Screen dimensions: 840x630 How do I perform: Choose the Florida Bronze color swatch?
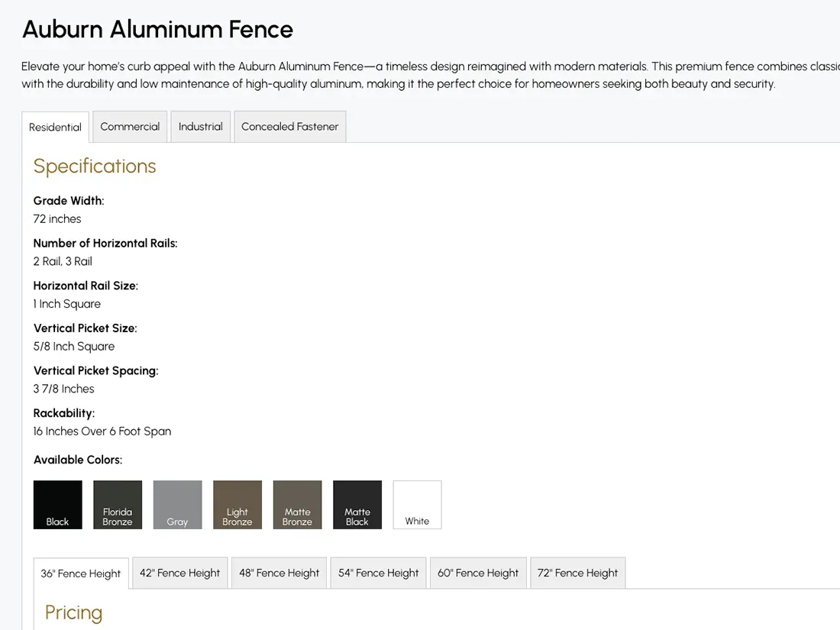118,505
